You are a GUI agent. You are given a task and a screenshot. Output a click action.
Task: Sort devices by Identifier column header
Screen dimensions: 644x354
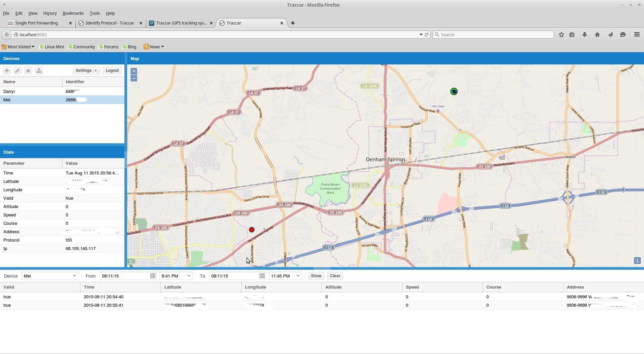point(93,82)
